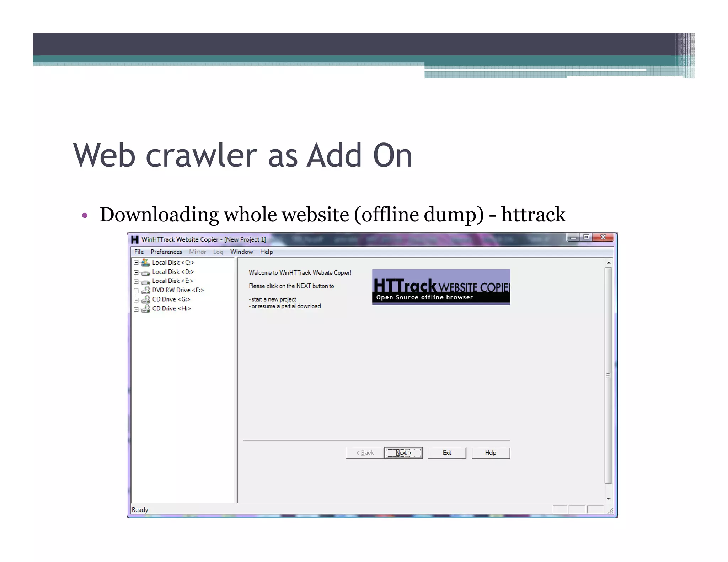The image size is (728, 562).
Task: Click the CD Drive G: icon
Action: [x=145, y=299]
